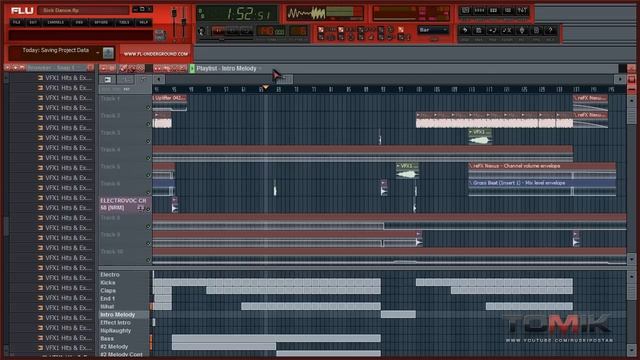Click the save project floppy icon
640x360 pixels.
point(479,30)
